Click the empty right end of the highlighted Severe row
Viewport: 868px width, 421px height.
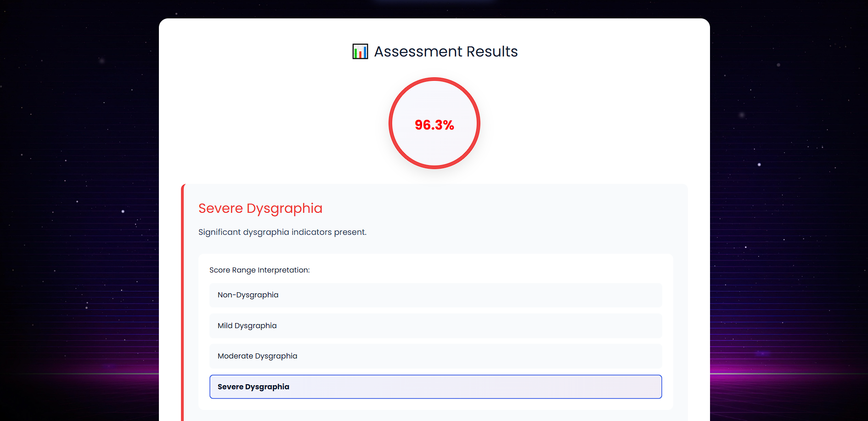coord(620,387)
